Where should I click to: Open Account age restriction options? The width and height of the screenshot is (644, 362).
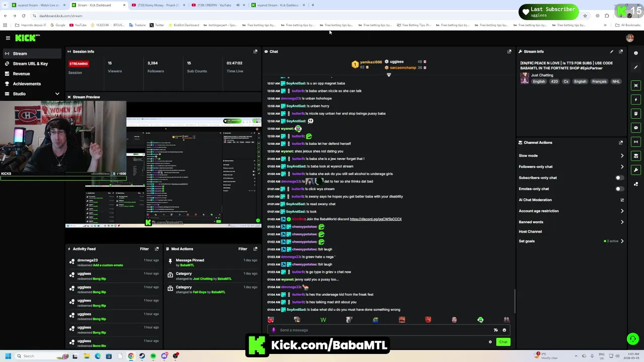(622, 211)
